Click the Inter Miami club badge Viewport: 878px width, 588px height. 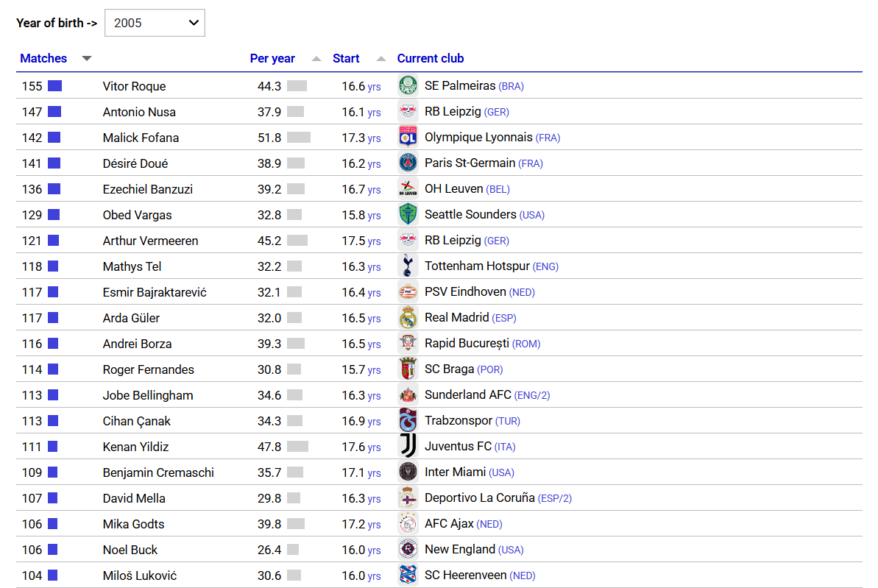(x=408, y=472)
